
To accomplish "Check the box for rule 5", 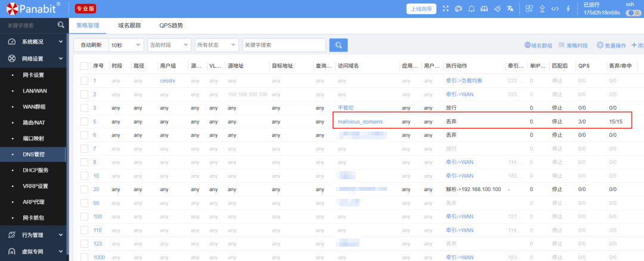I will [x=84, y=121].
